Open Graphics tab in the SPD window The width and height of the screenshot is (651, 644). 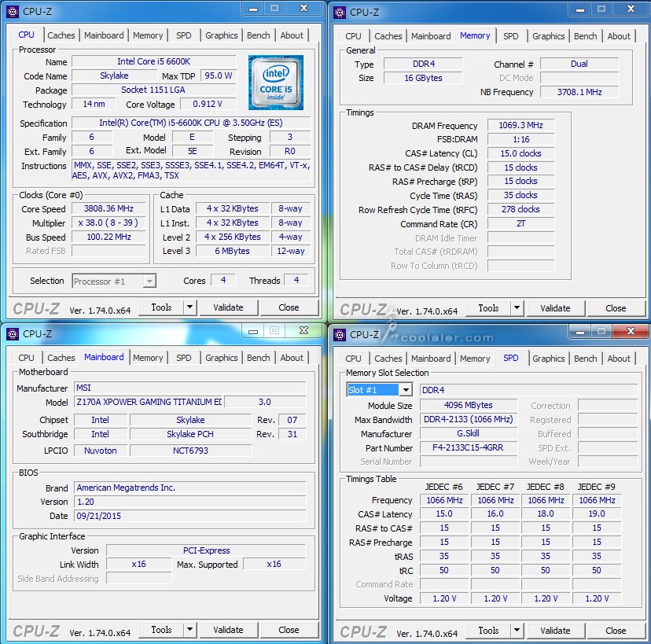549,359
